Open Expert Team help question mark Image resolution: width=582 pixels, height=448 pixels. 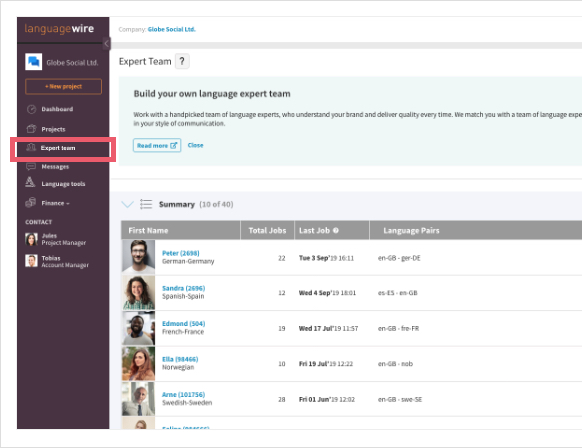tap(182, 61)
